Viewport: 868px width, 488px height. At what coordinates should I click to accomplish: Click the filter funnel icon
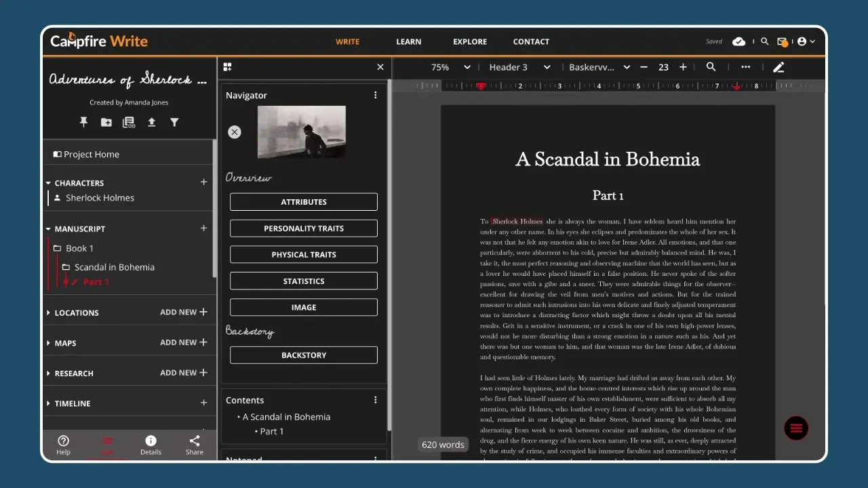point(174,122)
